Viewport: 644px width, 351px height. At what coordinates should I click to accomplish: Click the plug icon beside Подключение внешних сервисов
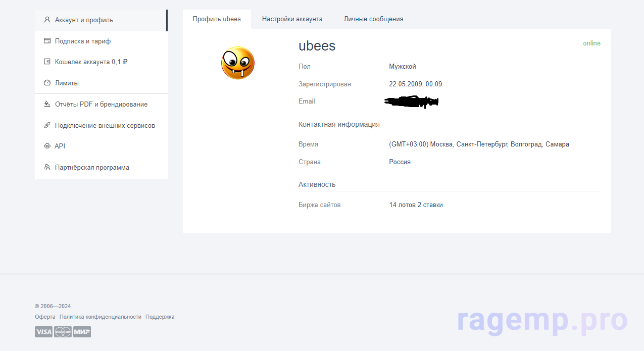click(47, 125)
